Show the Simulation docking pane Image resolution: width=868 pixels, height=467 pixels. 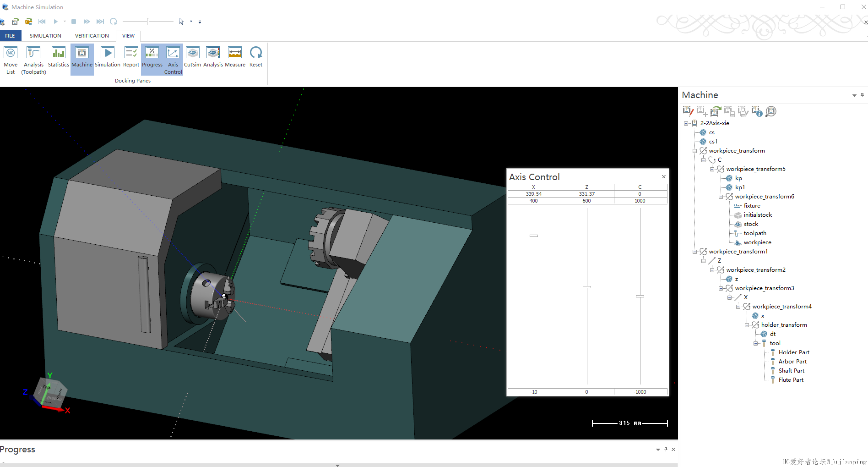108,57
